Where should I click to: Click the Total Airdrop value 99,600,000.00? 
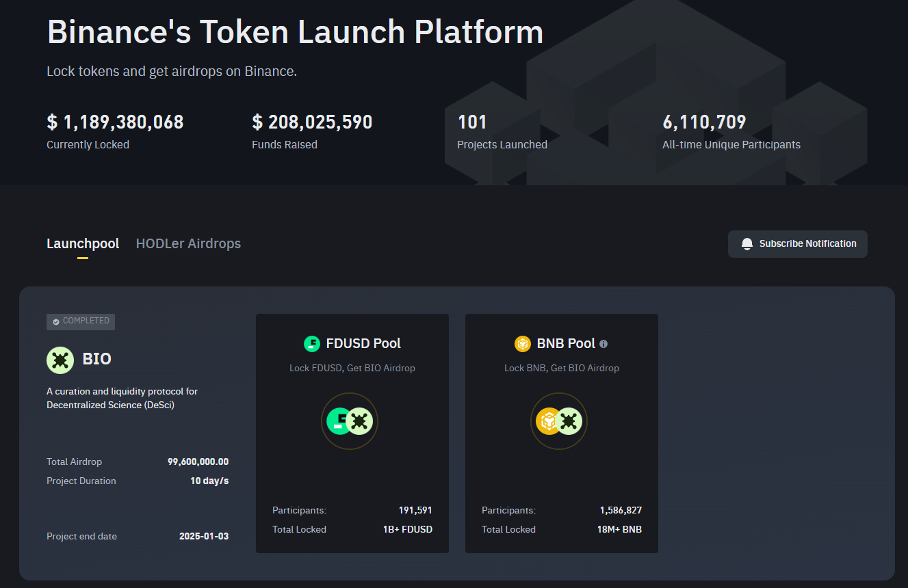pos(198,462)
